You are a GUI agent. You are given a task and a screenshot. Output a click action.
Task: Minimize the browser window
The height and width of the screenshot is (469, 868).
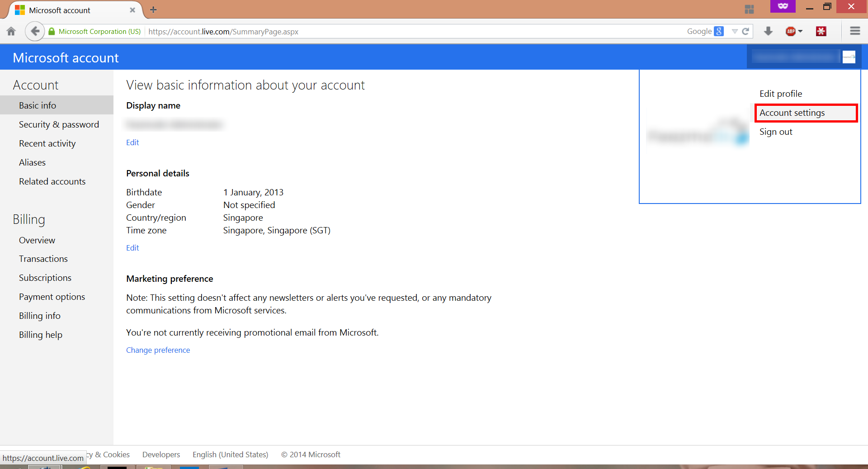coord(809,7)
